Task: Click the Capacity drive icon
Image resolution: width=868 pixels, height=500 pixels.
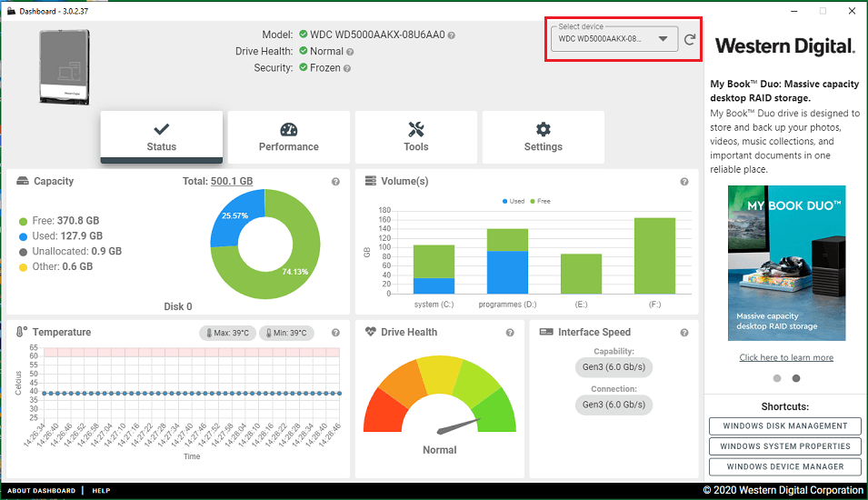Action: 23,181
